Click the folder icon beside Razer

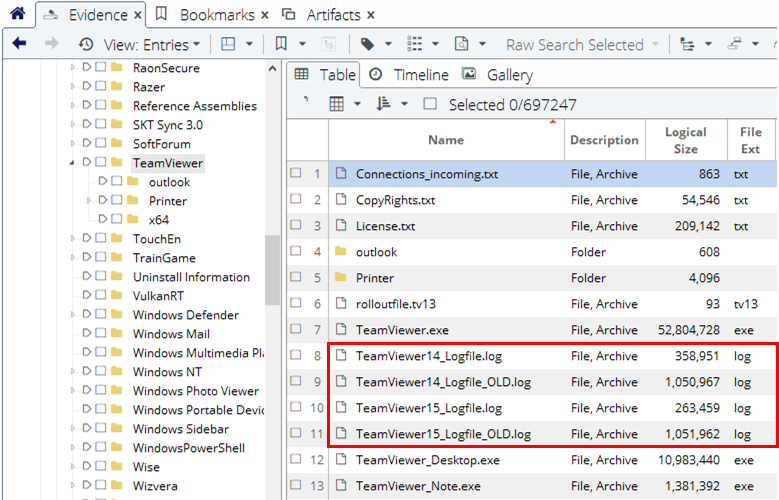[117, 86]
